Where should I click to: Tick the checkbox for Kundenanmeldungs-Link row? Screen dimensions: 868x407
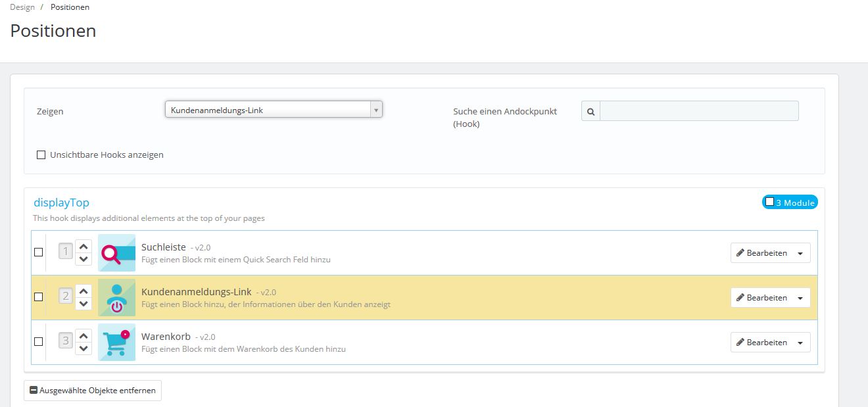[x=39, y=297]
